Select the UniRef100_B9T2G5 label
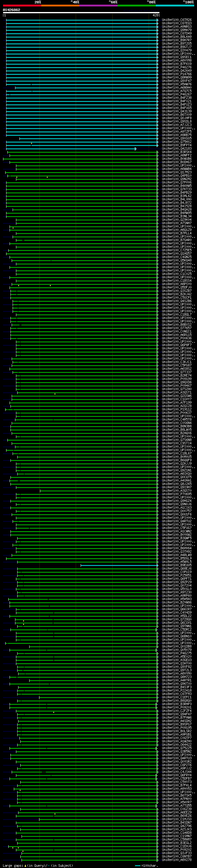The height and width of the screenshot is (868, 197). 177,43
